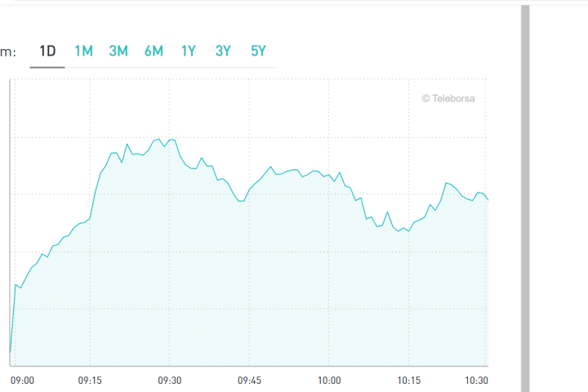This screenshot has height=392, width=588.
Task: Click the chart line's highest peak
Action: point(159,139)
